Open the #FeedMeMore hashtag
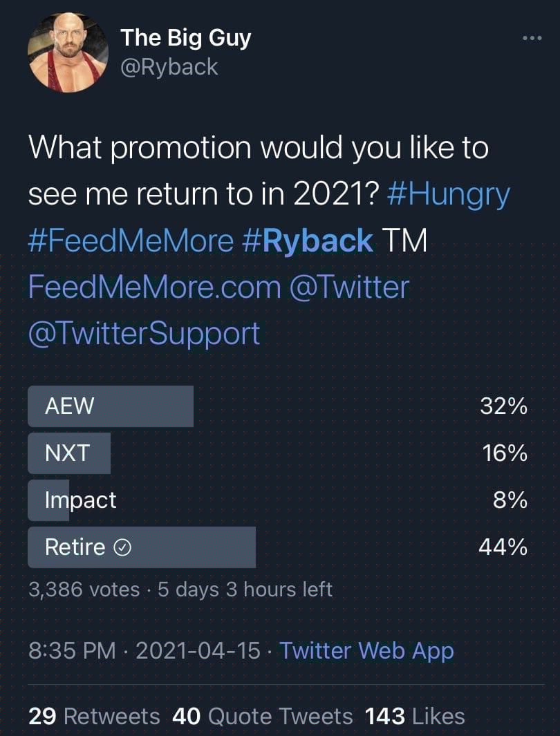This screenshot has height=736, width=560. [131, 240]
